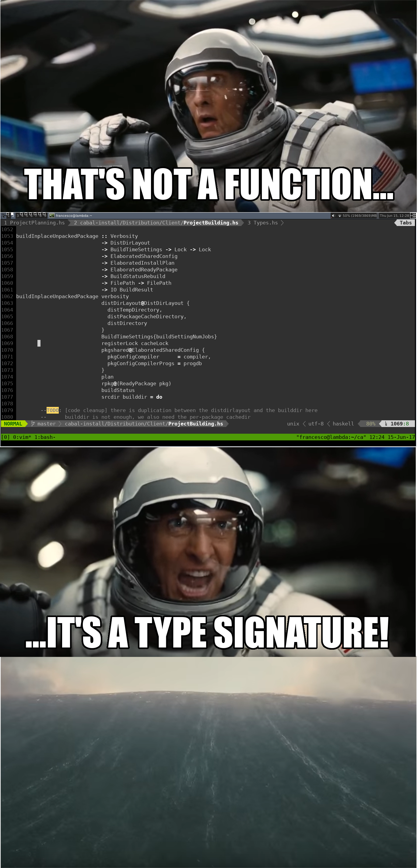Image resolution: width=418 pixels, height=868 pixels.
Task: Click line number 1053
Action: (x=7, y=236)
